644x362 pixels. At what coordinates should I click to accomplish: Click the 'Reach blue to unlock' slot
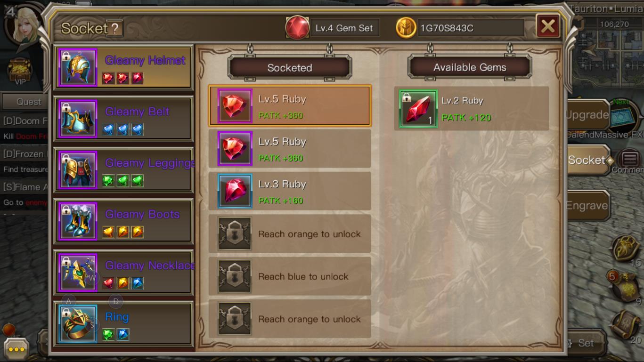290,276
